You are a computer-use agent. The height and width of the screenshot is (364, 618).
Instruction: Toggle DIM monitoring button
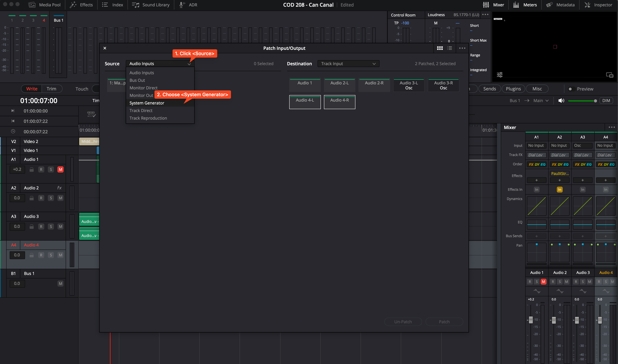[x=606, y=101]
